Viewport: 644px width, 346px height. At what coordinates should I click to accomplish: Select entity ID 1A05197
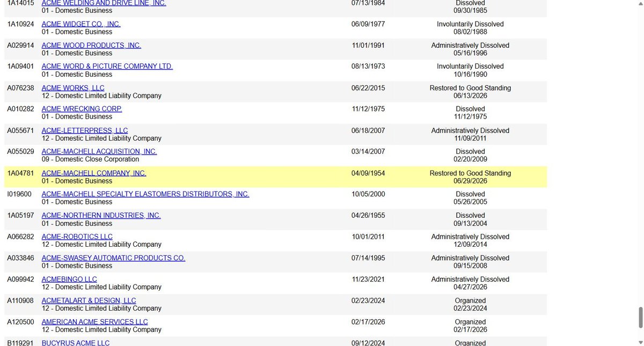point(20,216)
